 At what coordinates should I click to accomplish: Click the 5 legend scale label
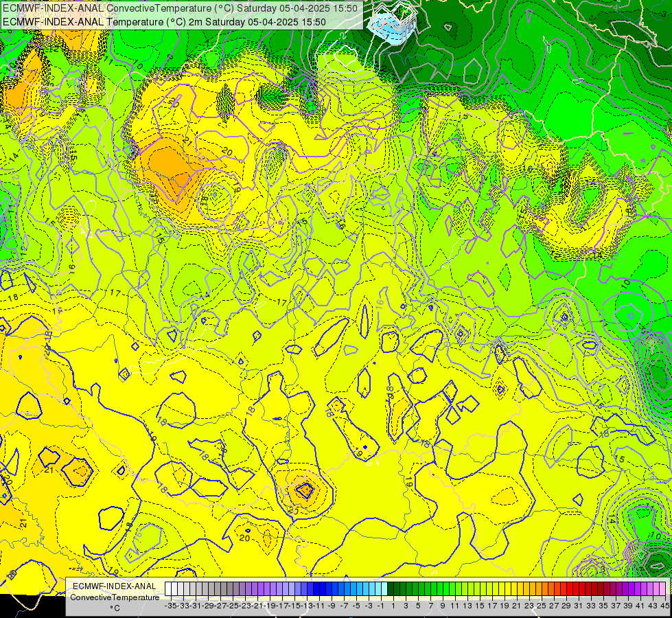(418, 606)
